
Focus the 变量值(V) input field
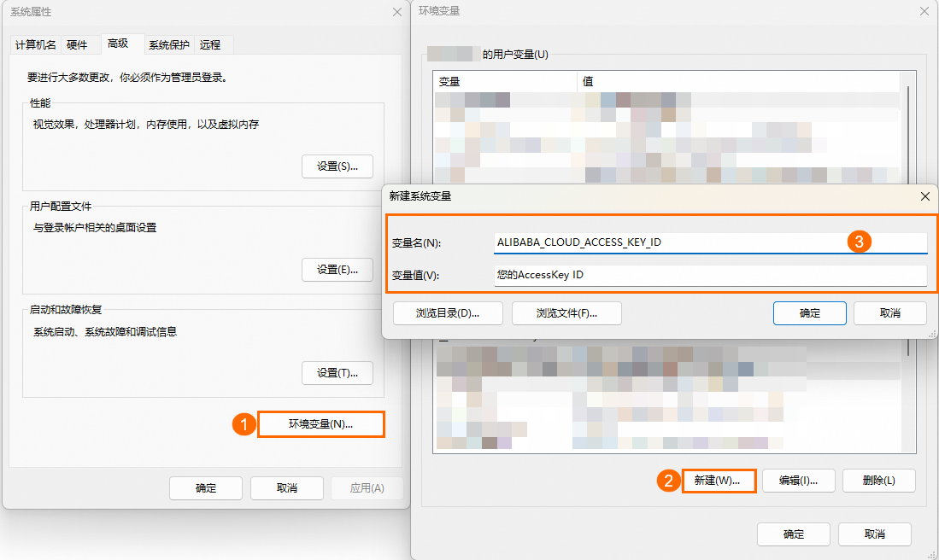(x=710, y=275)
